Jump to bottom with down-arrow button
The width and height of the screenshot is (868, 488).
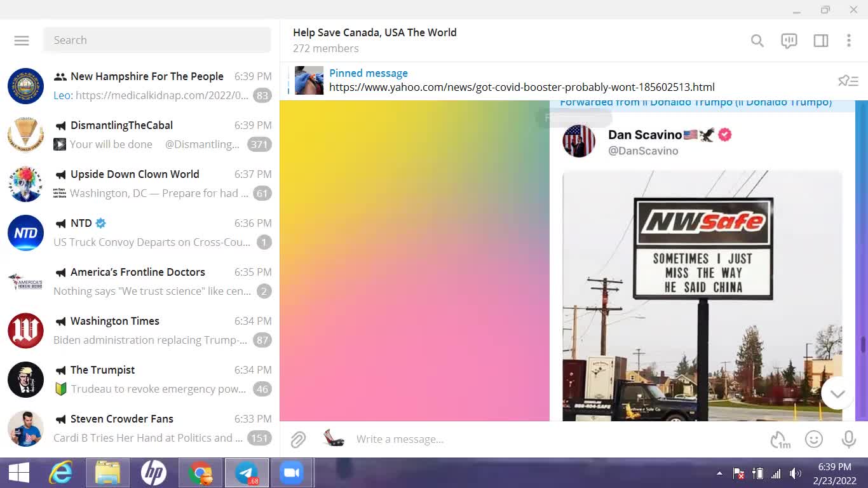click(837, 393)
